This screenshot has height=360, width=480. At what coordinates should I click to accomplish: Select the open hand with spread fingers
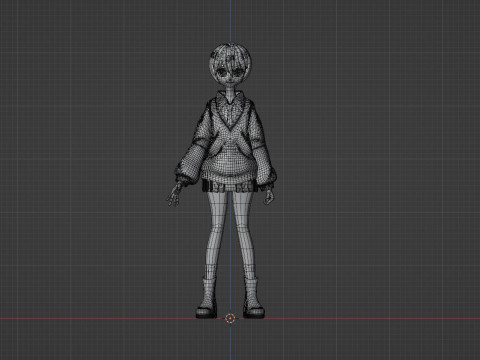174,195
